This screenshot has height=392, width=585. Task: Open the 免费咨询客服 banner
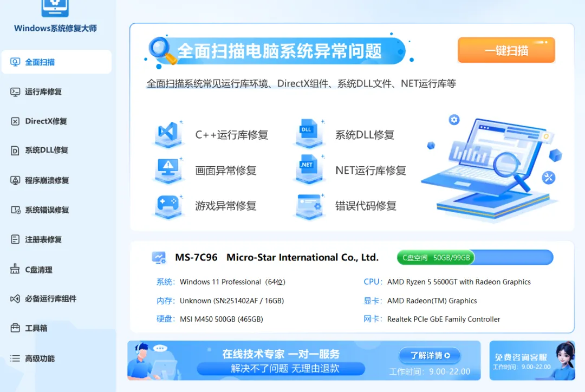pyautogui.click(x=532, y=361)
